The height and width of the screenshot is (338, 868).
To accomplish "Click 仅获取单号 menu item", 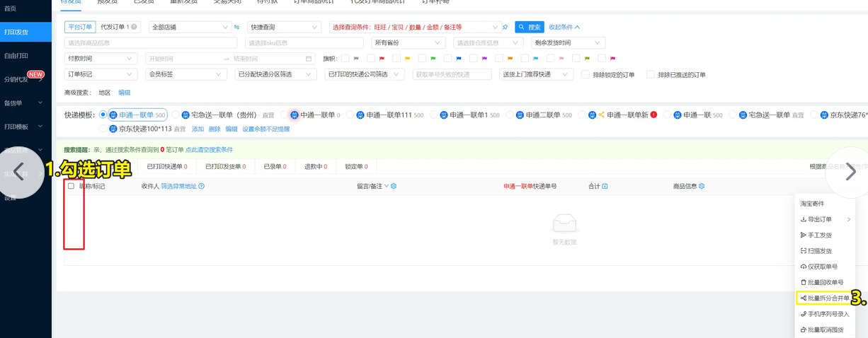I will point(824,267).
